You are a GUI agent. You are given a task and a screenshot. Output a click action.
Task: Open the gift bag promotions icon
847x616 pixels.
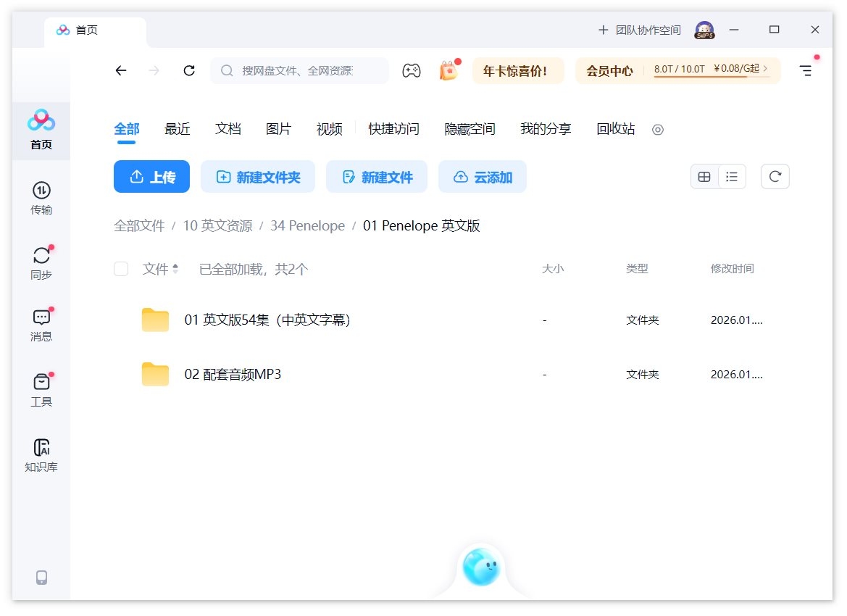coord(448,70)
